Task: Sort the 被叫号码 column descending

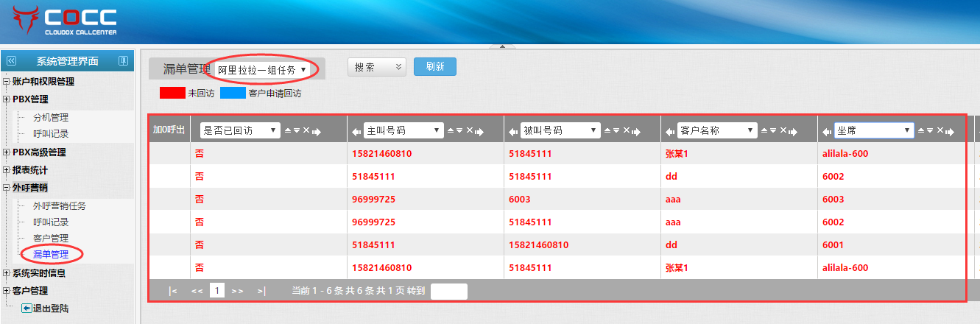Action: pos(616,130)
